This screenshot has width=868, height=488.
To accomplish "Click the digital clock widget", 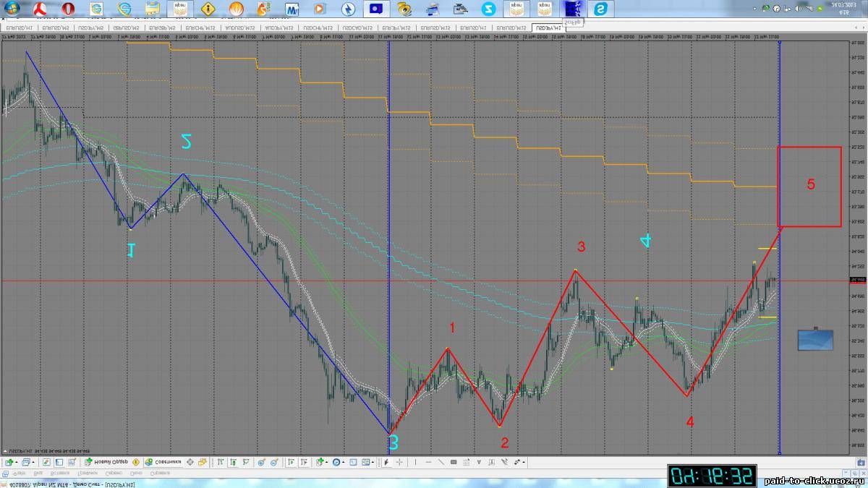I will pos(712,476).
